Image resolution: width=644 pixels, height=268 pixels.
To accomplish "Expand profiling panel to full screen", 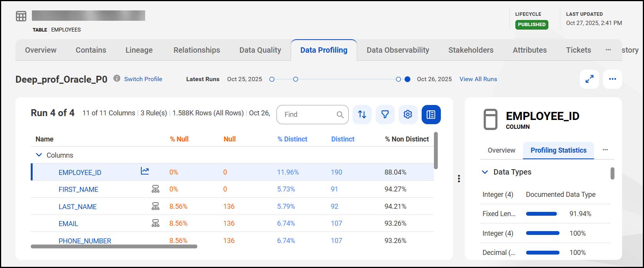I will (x=589, y=79).
